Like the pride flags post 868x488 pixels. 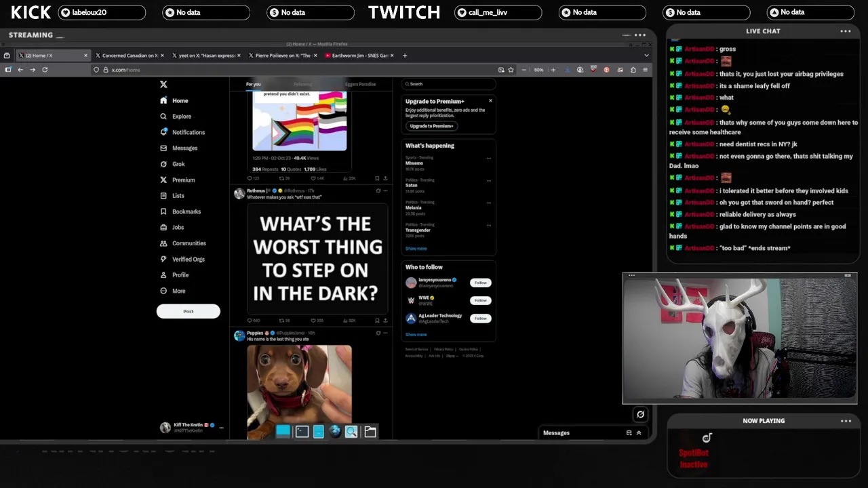[x=317, y=178]
